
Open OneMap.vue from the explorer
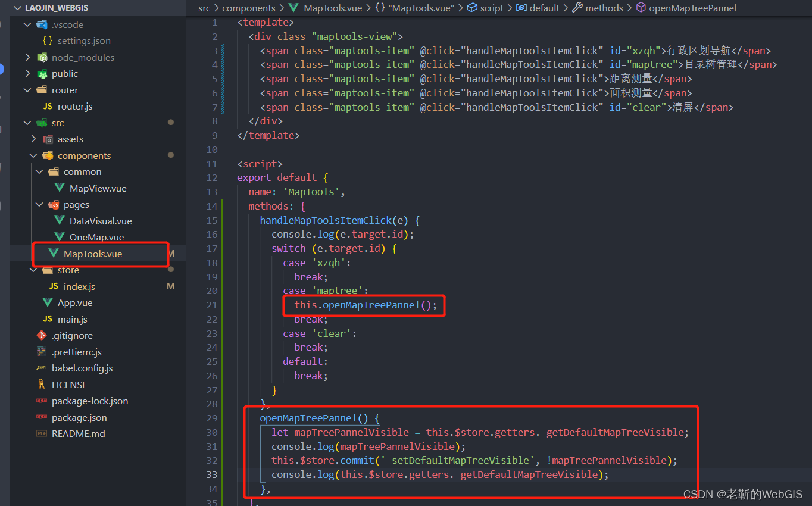pos(97,237)
